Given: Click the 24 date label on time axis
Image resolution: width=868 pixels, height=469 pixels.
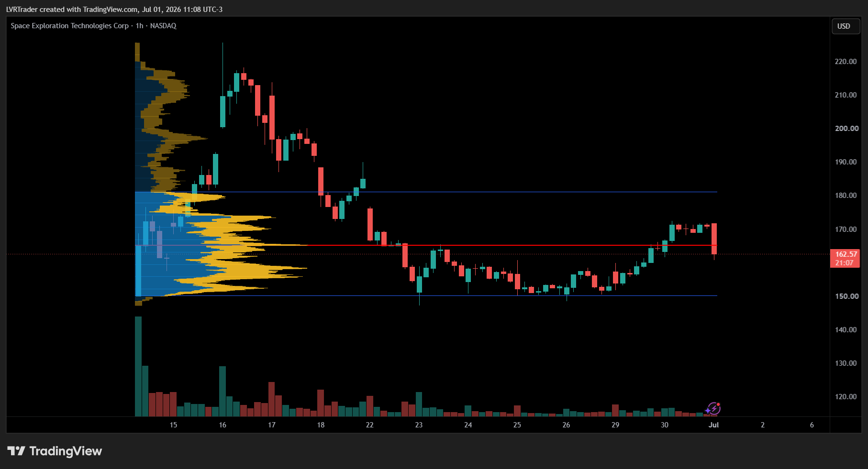Looking at the screenshot, I should point(468,425).
